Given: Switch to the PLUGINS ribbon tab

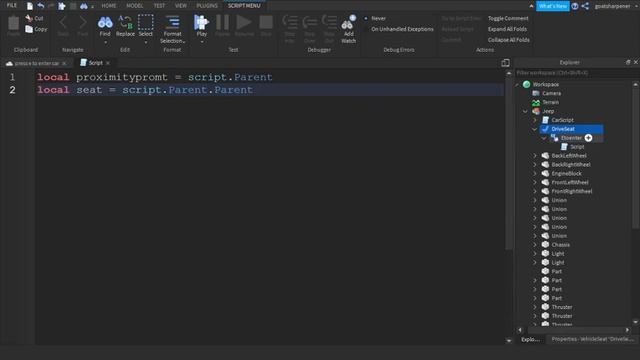Looking at the screenshot, I should click(x=207, y=6).
